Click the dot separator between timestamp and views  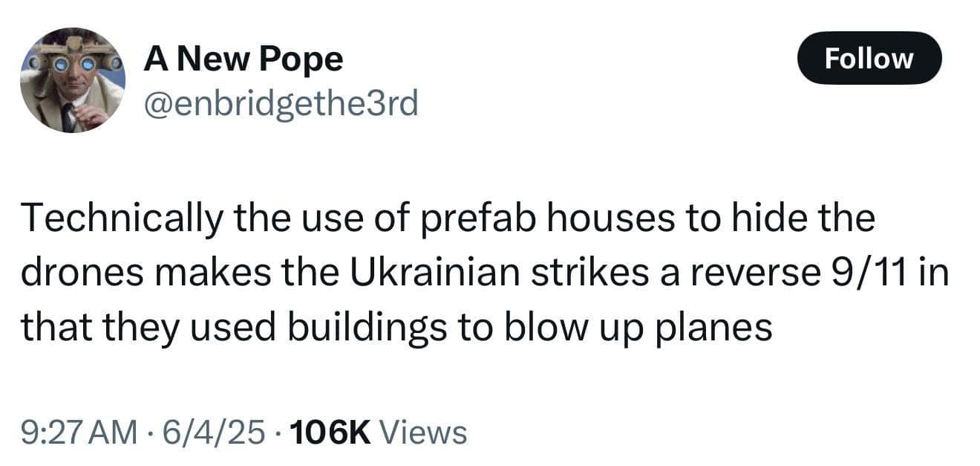click(x=276, y=430)
